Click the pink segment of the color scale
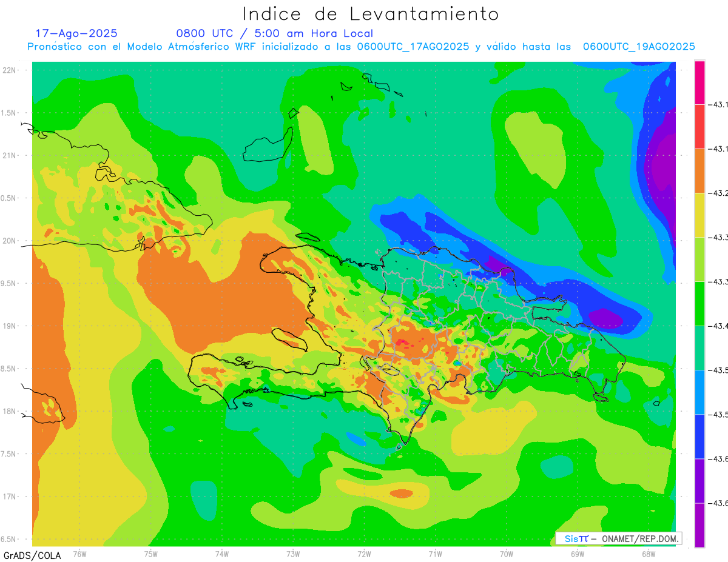The image size is (728, 562). 699,82
